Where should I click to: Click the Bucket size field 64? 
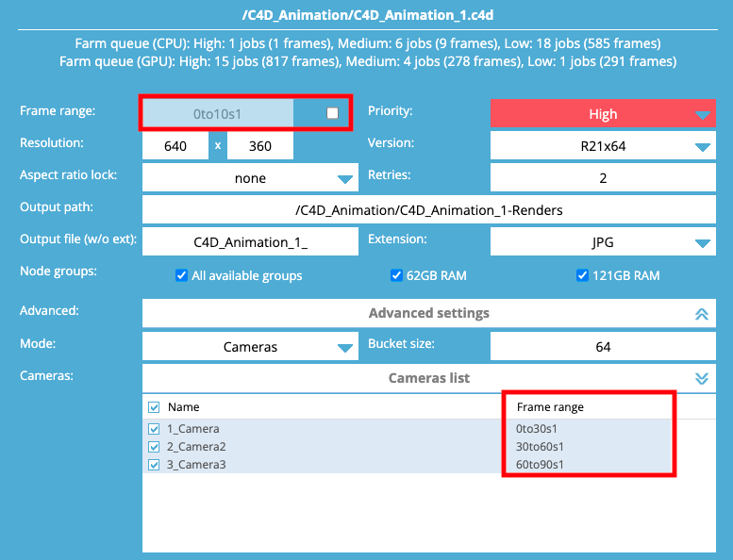(x=603, y=347)
